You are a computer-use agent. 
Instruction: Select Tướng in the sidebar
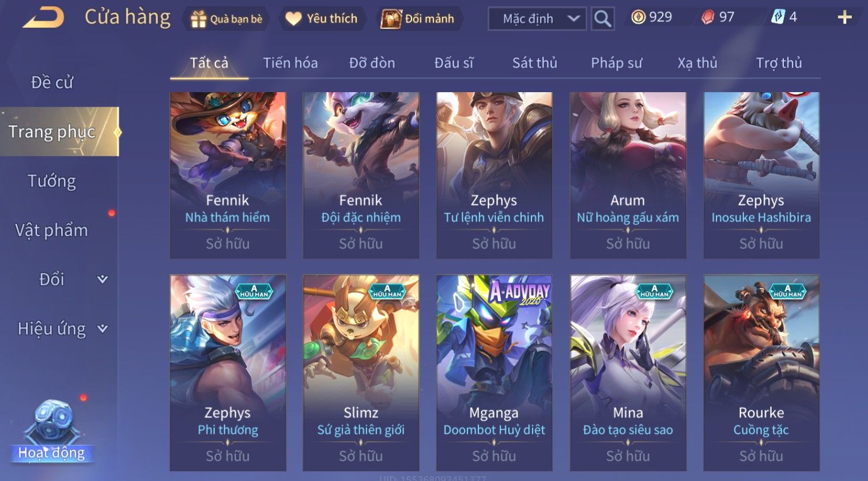[x=52, y=181]
